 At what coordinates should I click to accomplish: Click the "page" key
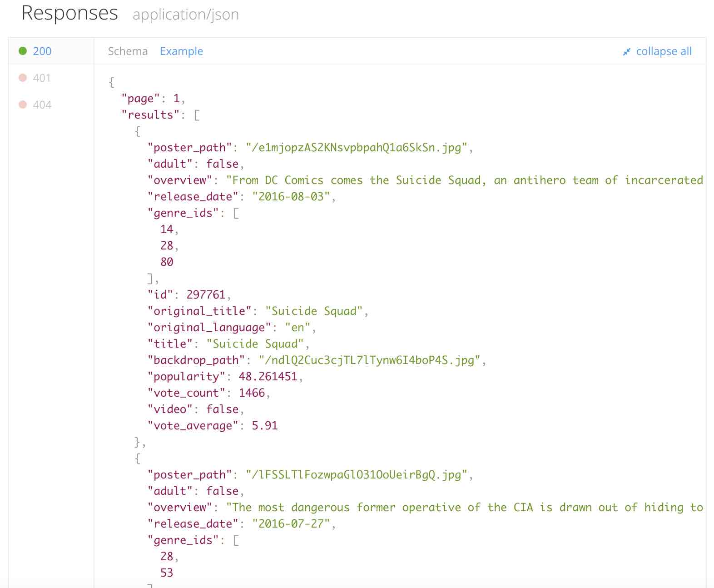click(141, 99)
